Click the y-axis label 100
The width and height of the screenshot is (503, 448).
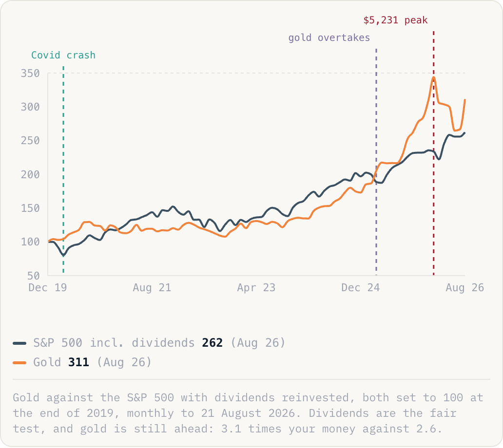pos(30,242)
